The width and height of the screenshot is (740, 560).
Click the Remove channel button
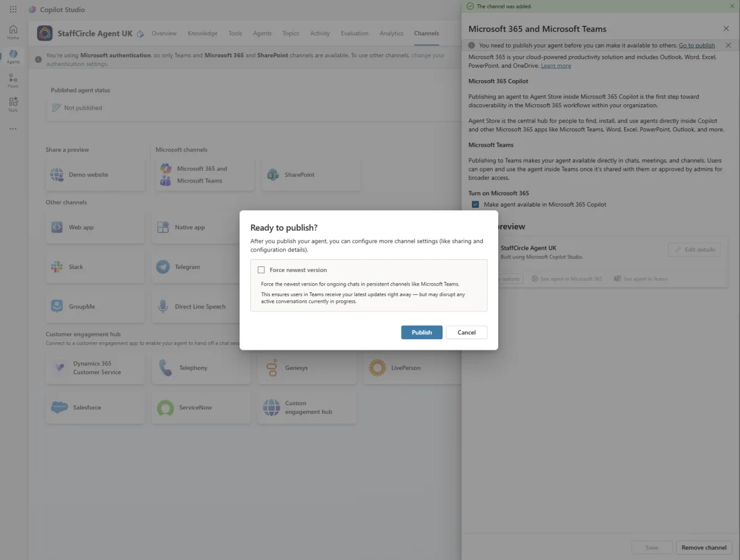click(704, 547)
